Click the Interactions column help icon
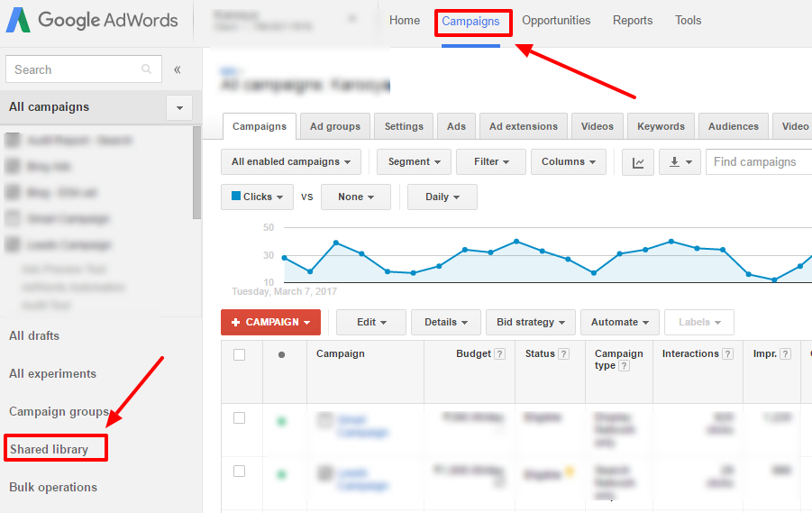Image resolution: width=812 pixels, height=513 pixels. pyautogui.click(x=727, y=354)
